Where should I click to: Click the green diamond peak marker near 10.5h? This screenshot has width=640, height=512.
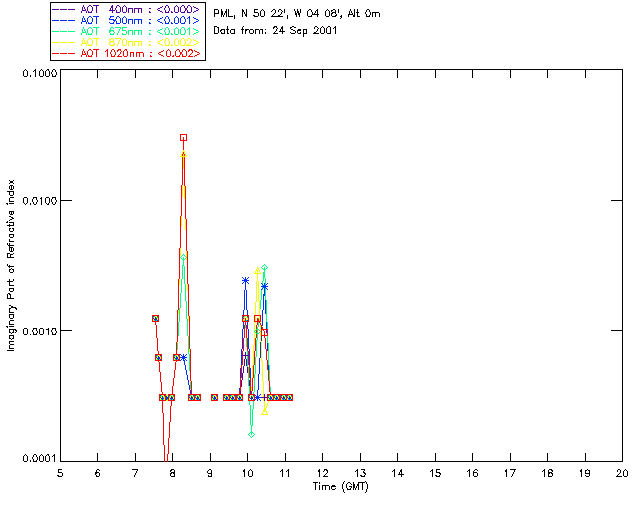pos(264,268)
